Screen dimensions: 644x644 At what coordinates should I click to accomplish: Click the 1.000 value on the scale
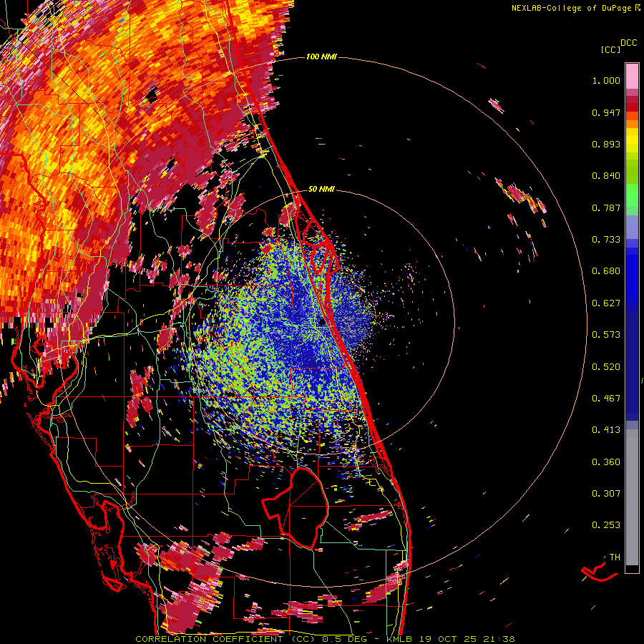coord(606,80)
